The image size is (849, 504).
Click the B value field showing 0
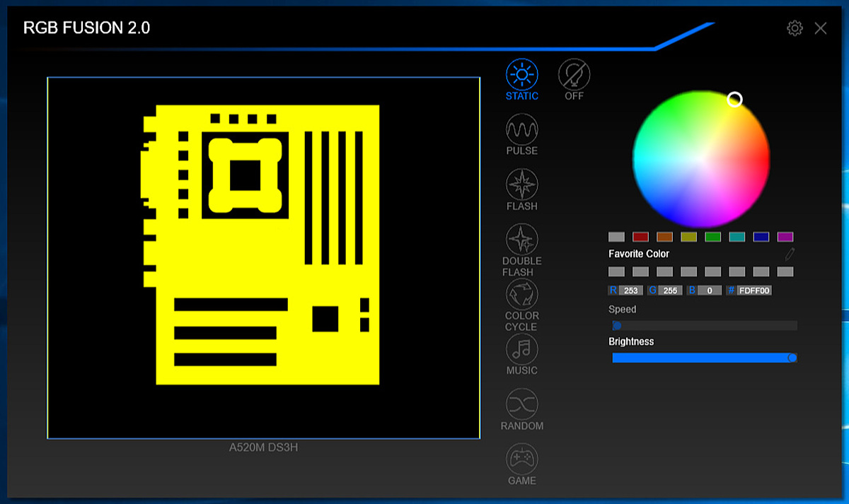point(710,291)
